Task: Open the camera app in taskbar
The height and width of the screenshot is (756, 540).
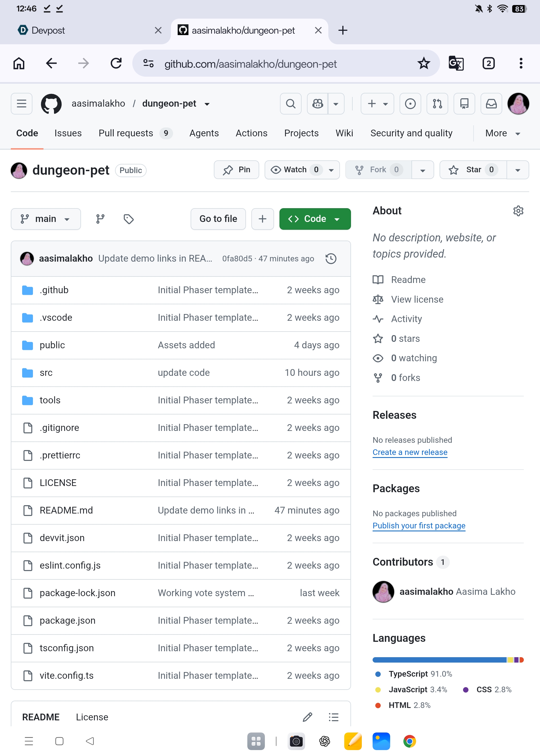Action: 296,741
